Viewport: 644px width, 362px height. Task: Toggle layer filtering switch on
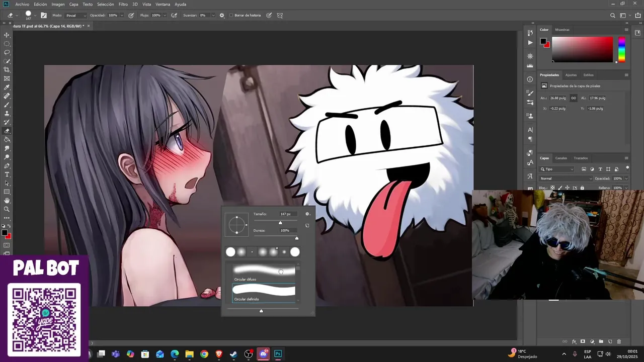click(627, 168)
